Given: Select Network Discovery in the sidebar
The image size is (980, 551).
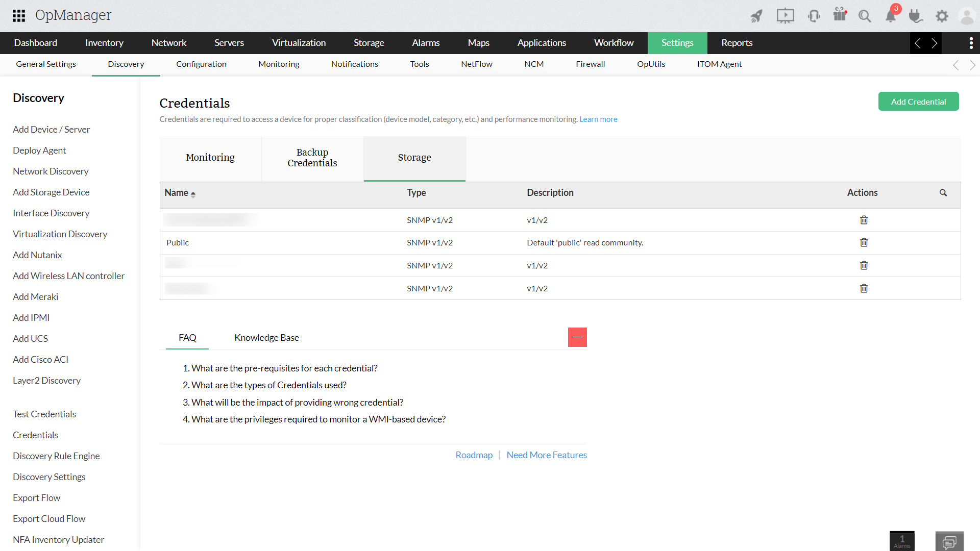Looking at the screenshot, I should point(51,171).
